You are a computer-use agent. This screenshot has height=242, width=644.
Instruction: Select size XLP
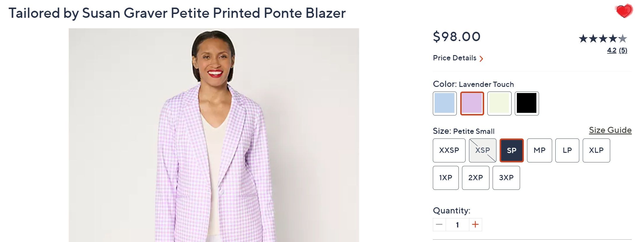click(x=596, y=150)
